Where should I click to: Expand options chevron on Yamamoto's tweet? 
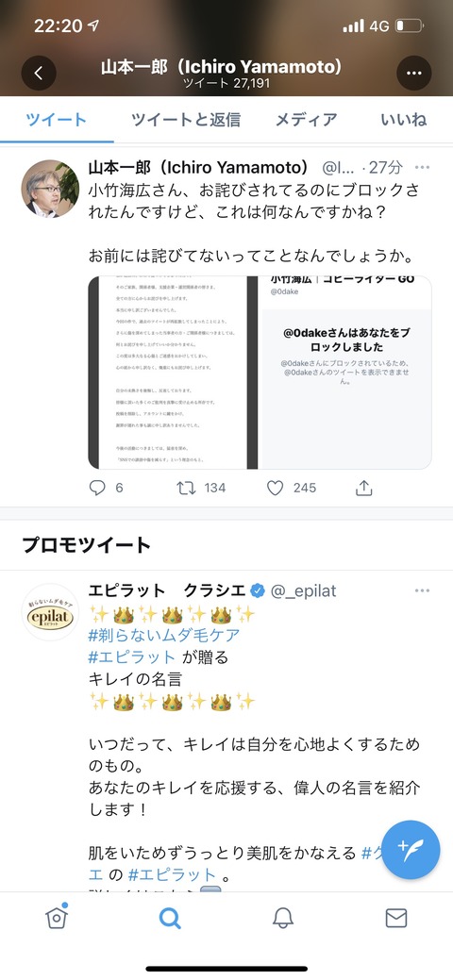[423, 168]
